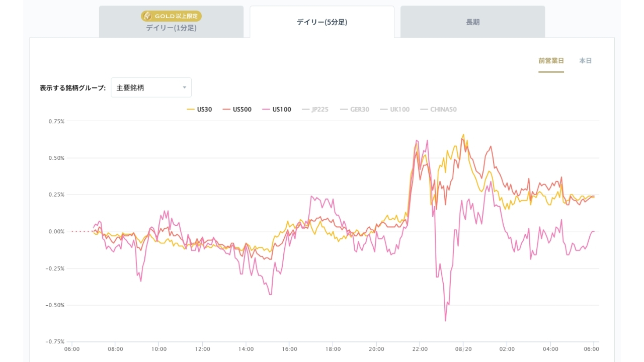644x362 pixels.
Task: Enable JP225 series in legend
Action: click(x=315, y=110)
